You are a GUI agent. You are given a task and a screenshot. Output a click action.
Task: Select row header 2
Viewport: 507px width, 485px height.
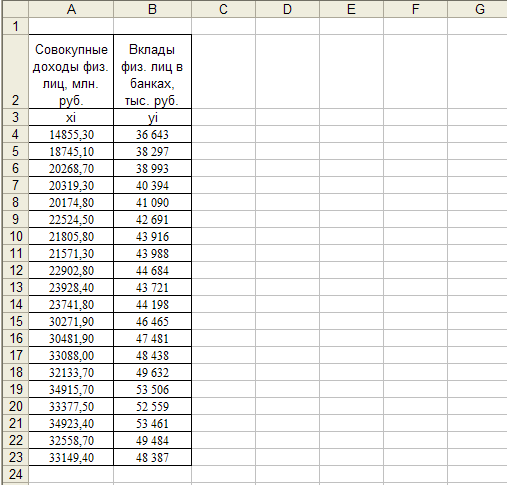[x=15, y=71]
